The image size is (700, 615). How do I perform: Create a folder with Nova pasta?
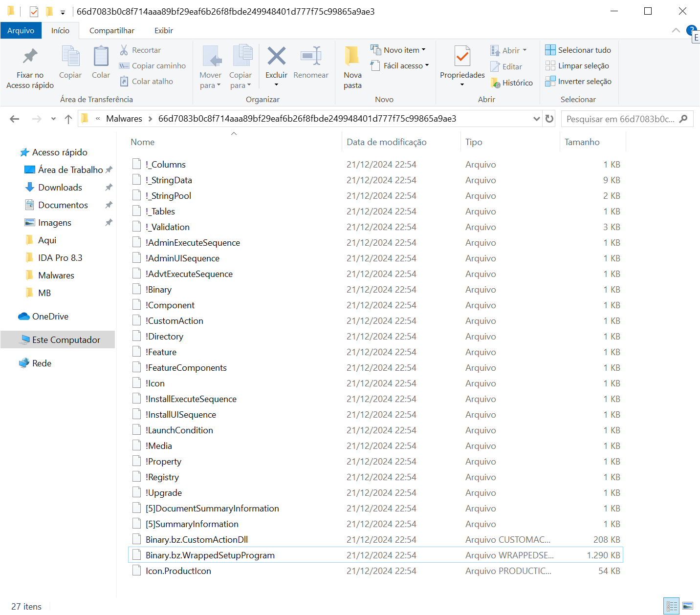352,67
